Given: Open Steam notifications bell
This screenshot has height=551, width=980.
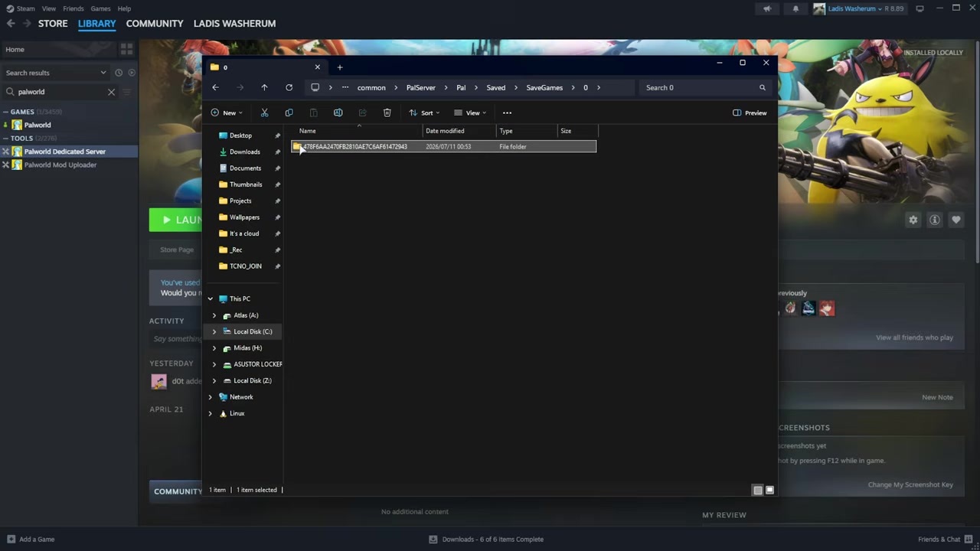Looking at the screenshot, I should tap(795, 8).
